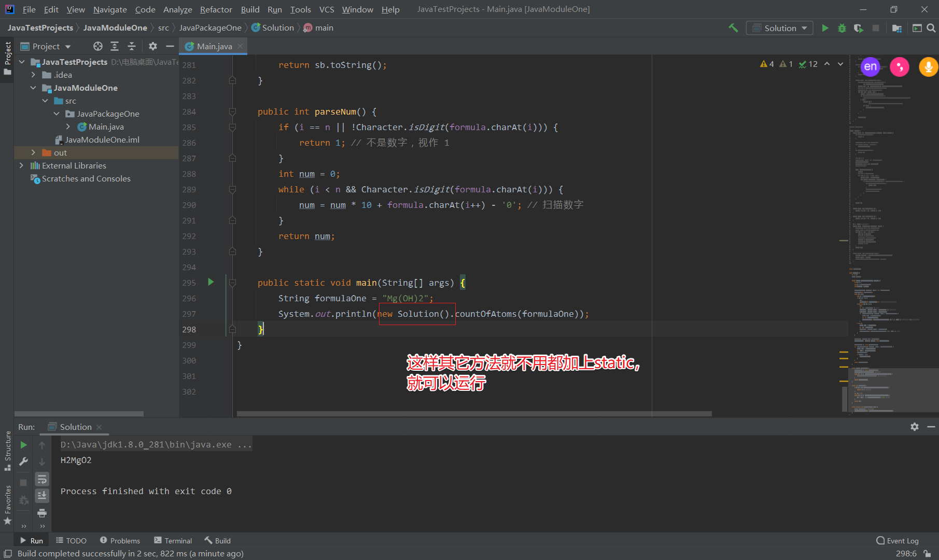Open Run panel wrench settings icon
This screenshot has width=939, height=560.
tap(23, 461)
